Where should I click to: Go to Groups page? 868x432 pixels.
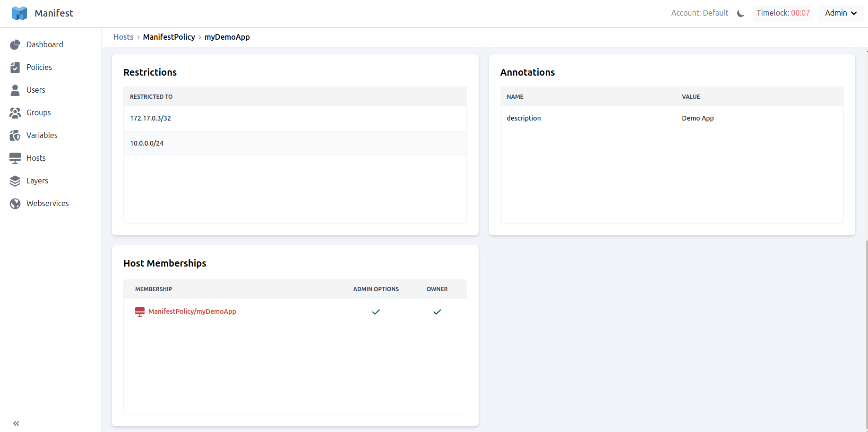tap(39, 112)
